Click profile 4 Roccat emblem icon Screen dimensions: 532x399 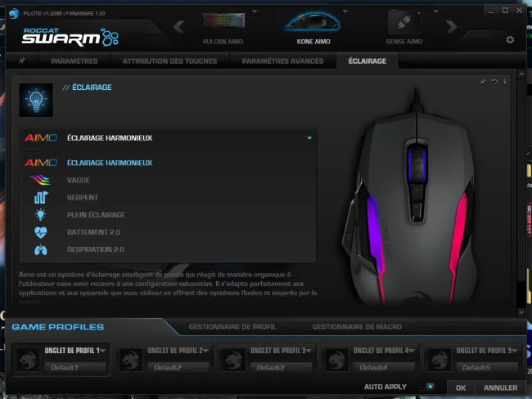(x=336, y=360)
